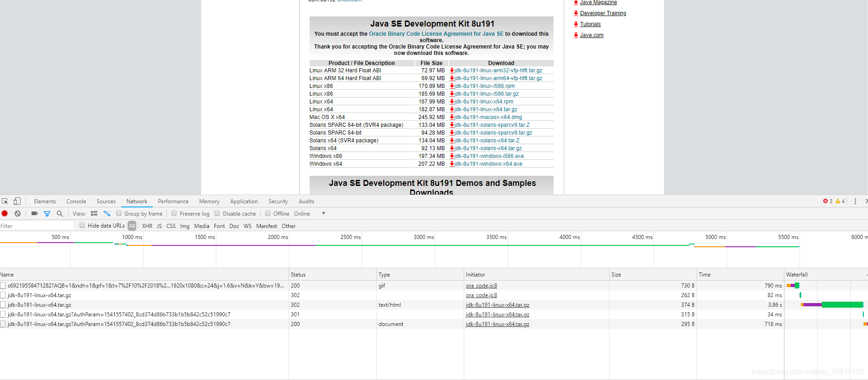Switch to Security tab
Image resolution: width=868 pixels, height=380 pixels.
coord(278,201)
